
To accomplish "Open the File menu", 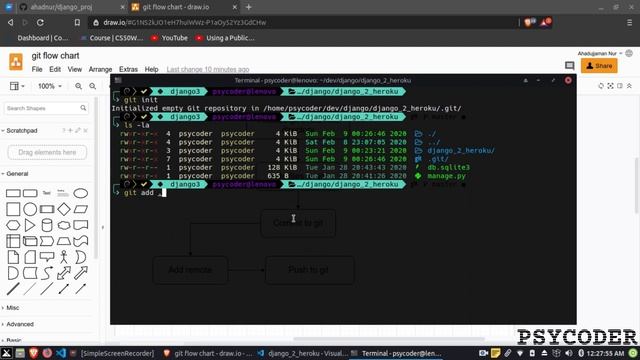I will pos(37,69).
